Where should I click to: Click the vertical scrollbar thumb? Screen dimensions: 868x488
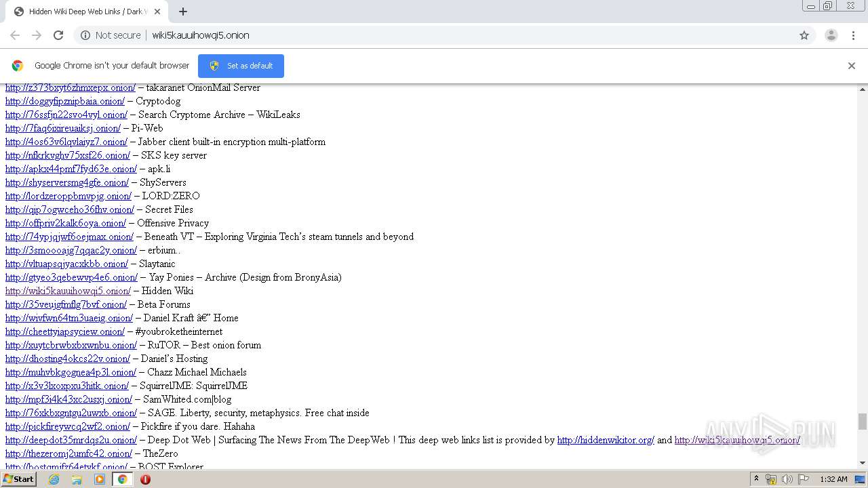coord(863,422)
